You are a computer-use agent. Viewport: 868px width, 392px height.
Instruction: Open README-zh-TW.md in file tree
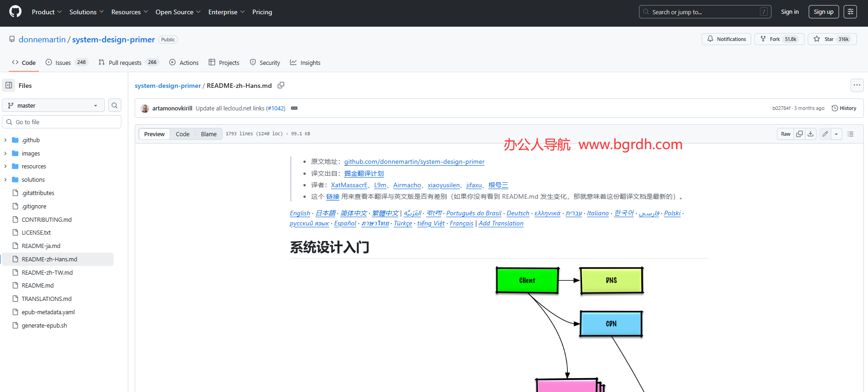click(x=47, y=272)
